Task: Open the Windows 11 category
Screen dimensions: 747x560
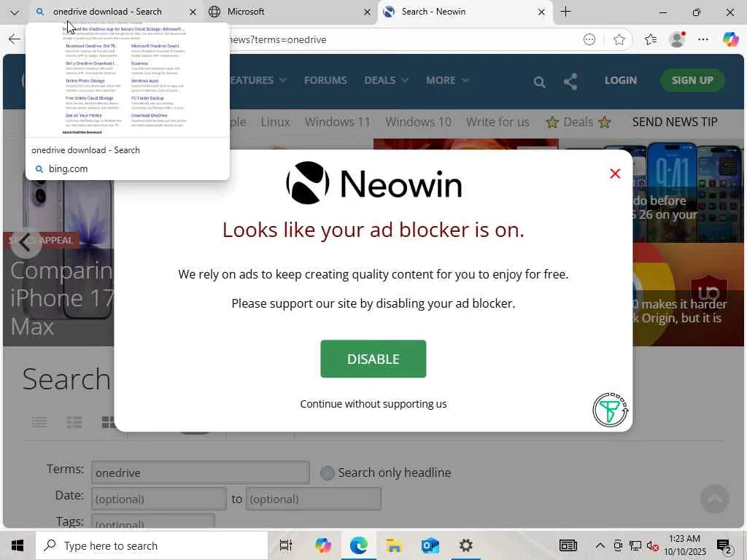Action: pyautogui.click(x=337, y=122)
